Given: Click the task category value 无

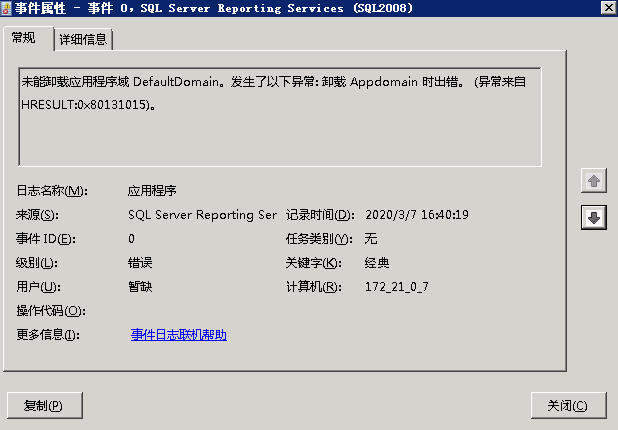Looking at the screenshot, I should coord(370,238).
